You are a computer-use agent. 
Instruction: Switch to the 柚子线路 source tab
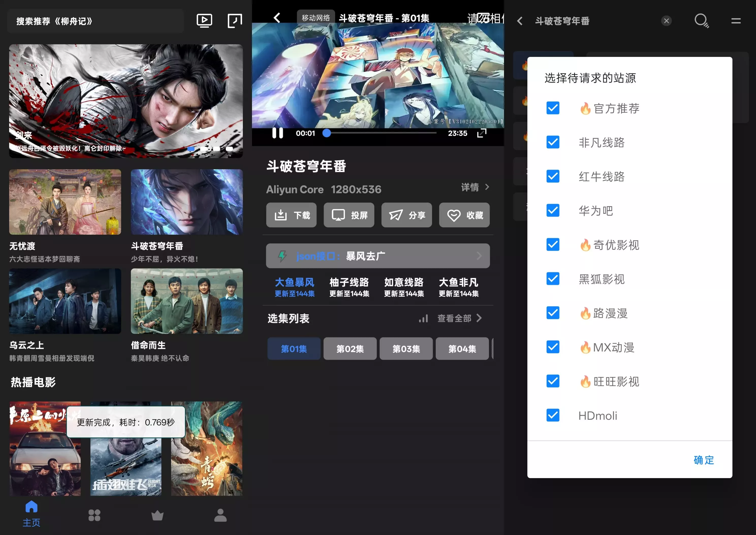349,287
